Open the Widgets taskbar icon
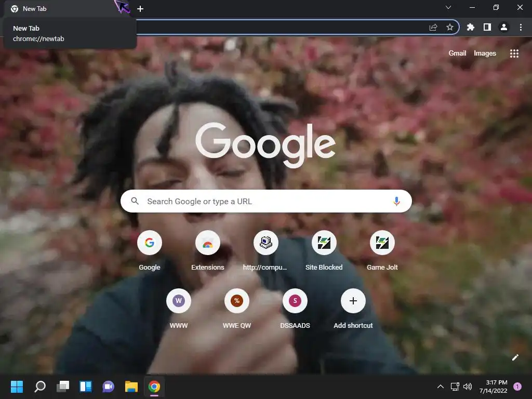Viewport: 532px width, 399px height. coord(86,387)
